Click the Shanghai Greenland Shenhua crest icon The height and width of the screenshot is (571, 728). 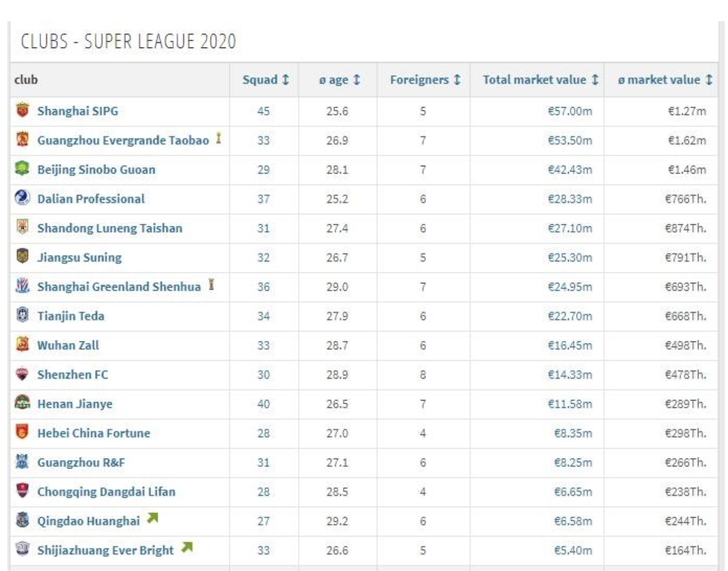22,285
